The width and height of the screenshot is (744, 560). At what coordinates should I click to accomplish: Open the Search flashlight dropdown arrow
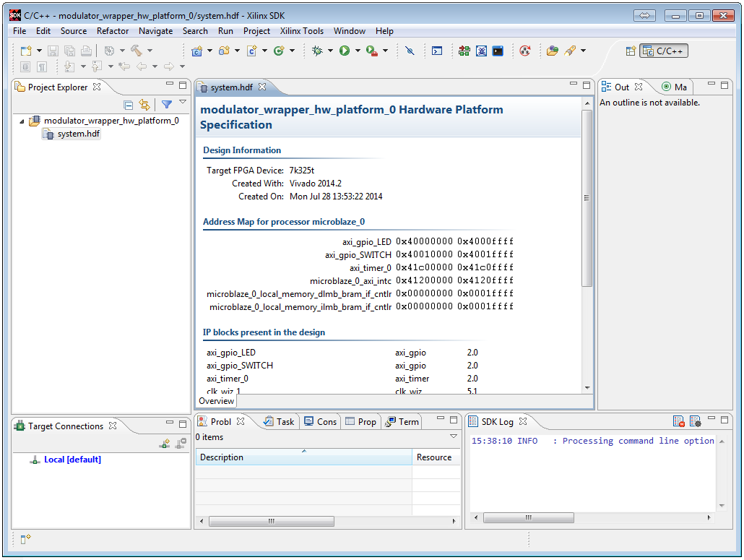click(x=583, y=51)
